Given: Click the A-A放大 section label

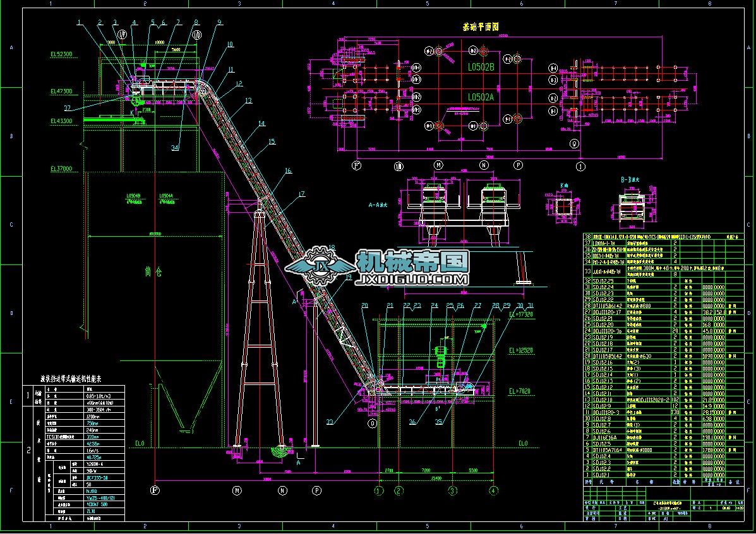Looking at the screenshot, I should 378,205.
